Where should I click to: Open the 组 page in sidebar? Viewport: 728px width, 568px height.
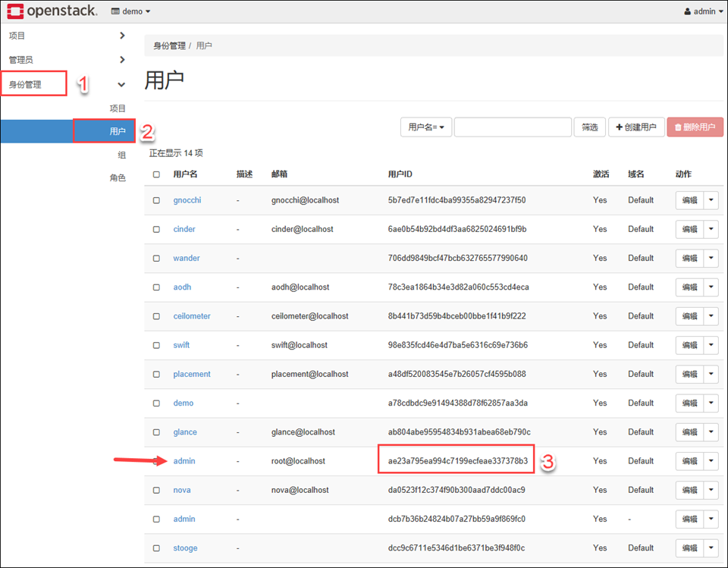[x=121, y=155]
